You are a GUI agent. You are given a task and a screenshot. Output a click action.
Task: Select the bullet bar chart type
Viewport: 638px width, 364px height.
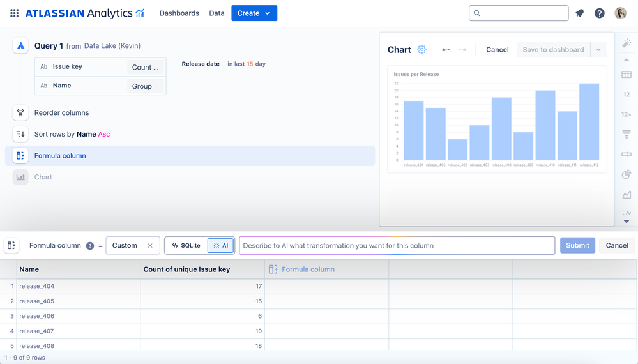point(627,154)
